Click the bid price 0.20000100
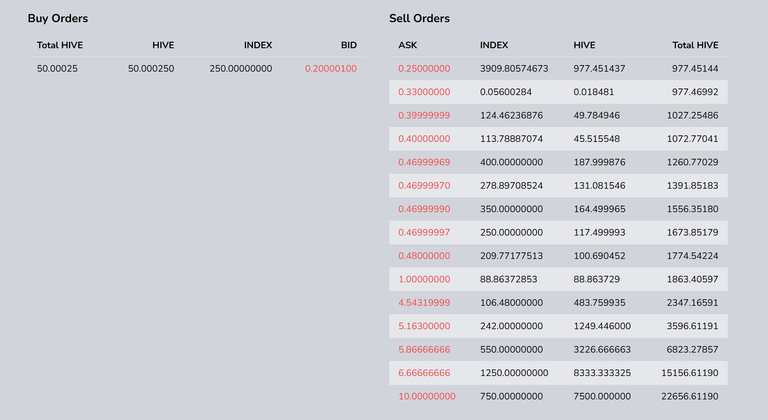The image size is (768, 420). pyautogui.click(x=331, y=69)
